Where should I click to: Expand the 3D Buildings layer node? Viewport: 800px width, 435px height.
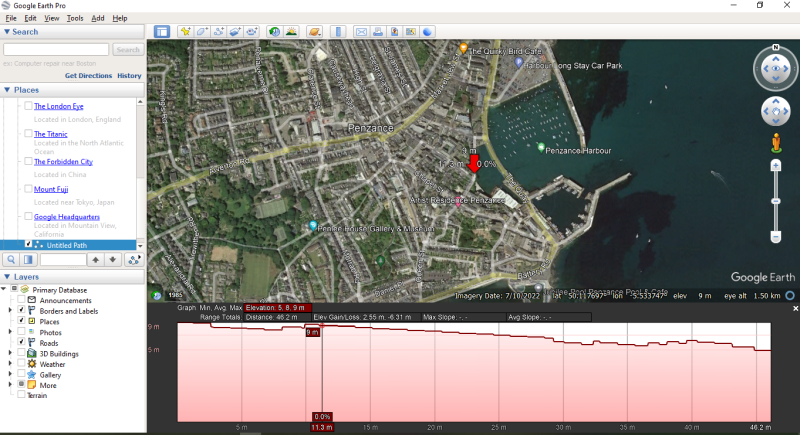[x=10, y=353]
